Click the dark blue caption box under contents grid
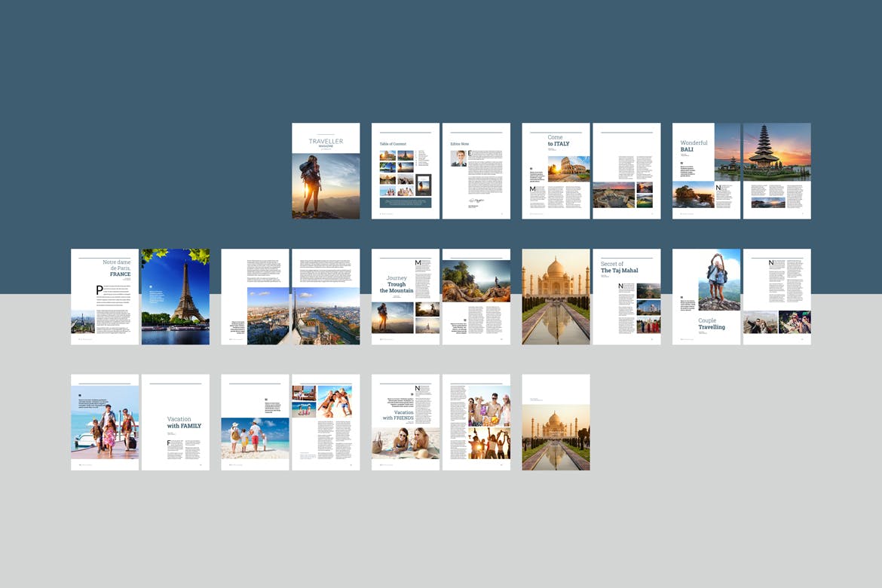This screenshot has height=588, width=882. [406, 203]
